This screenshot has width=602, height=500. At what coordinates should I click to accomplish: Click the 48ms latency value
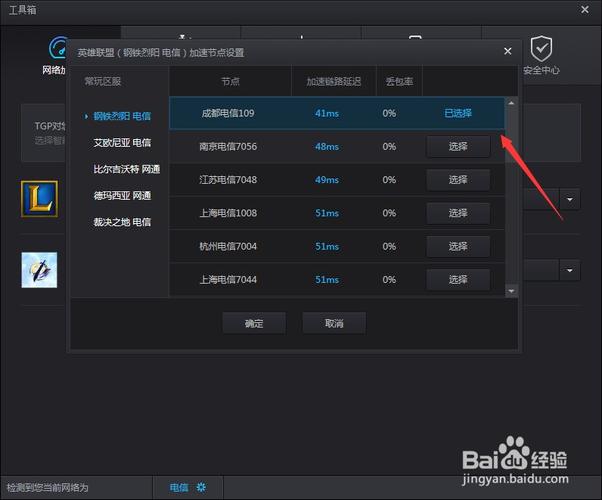(327, 146)
